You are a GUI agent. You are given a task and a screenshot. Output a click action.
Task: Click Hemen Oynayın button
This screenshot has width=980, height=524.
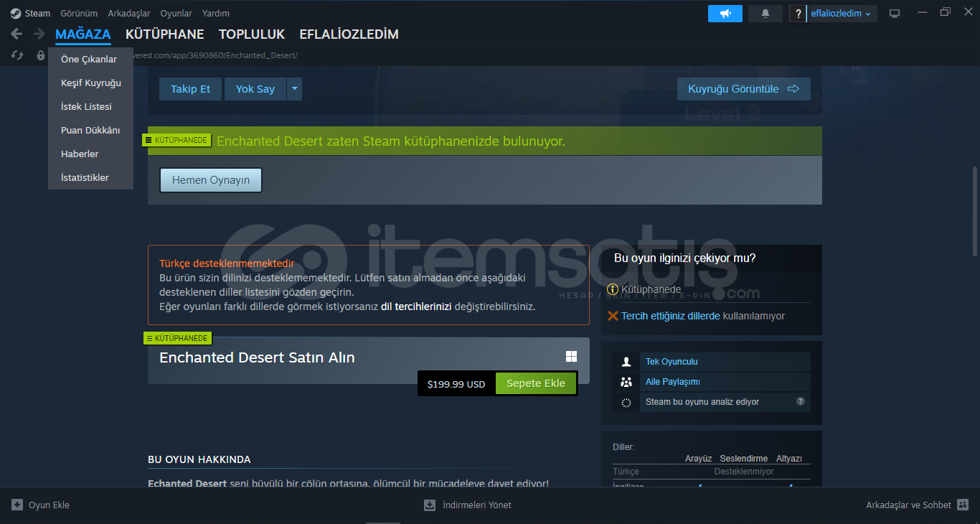[x=211, y=180]
